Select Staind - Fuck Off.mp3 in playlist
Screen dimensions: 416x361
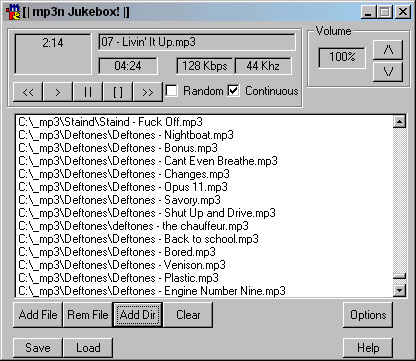204,122
